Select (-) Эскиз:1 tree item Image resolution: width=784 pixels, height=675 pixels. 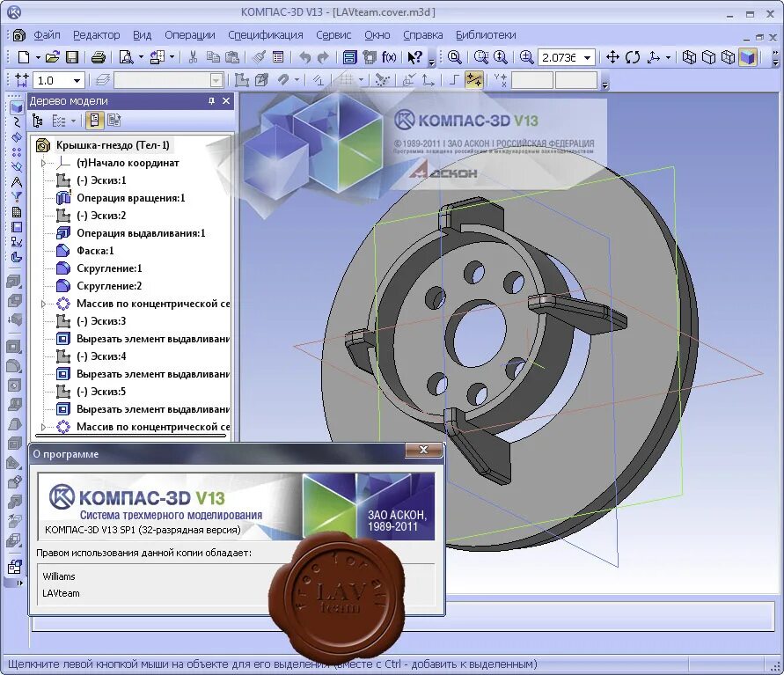tap(101, 180)
